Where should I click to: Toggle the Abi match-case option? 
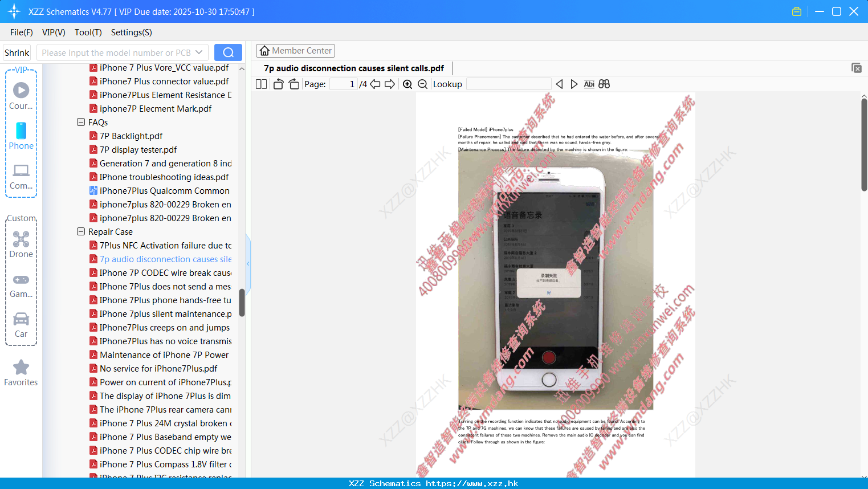coord(589,84)
